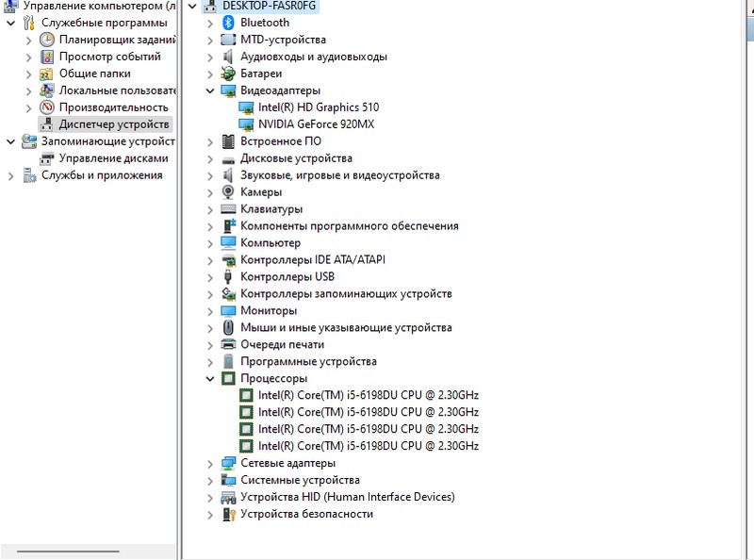Viewport: 754px width, 560px height.
Task: Click the Батареи battery icon
Action: (x=227, y=74)
